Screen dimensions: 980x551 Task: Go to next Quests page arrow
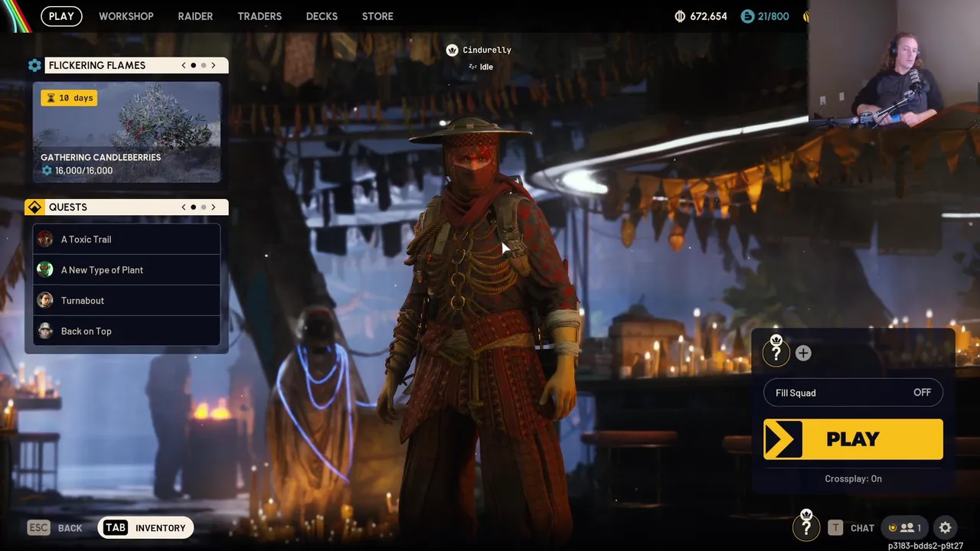(x=214, y=207)
